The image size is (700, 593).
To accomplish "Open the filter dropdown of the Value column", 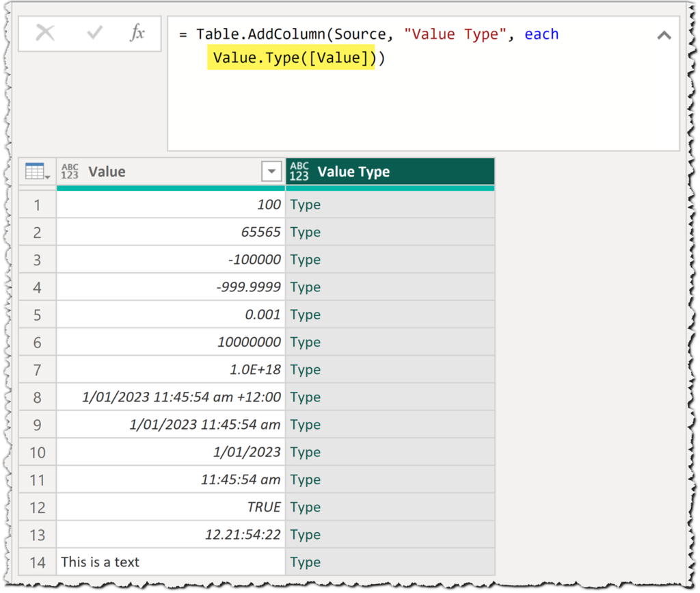I will pyautogui.click(x=271, y=172).
